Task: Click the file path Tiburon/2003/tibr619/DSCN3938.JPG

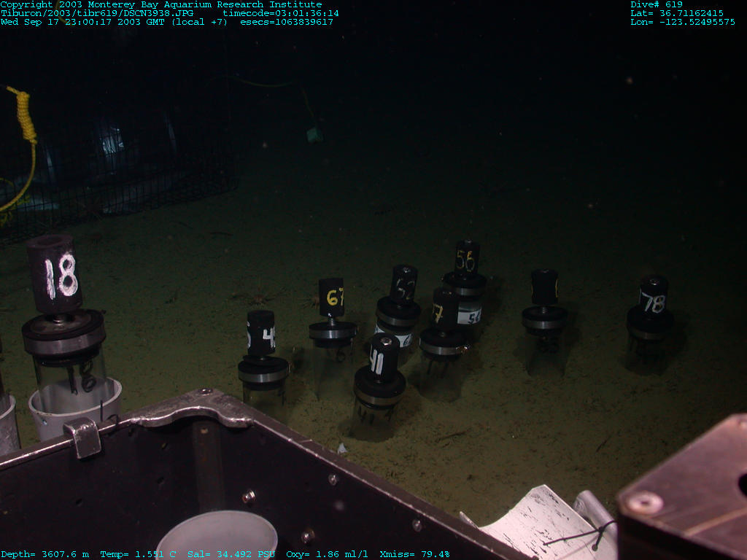Action: [97, 13]
